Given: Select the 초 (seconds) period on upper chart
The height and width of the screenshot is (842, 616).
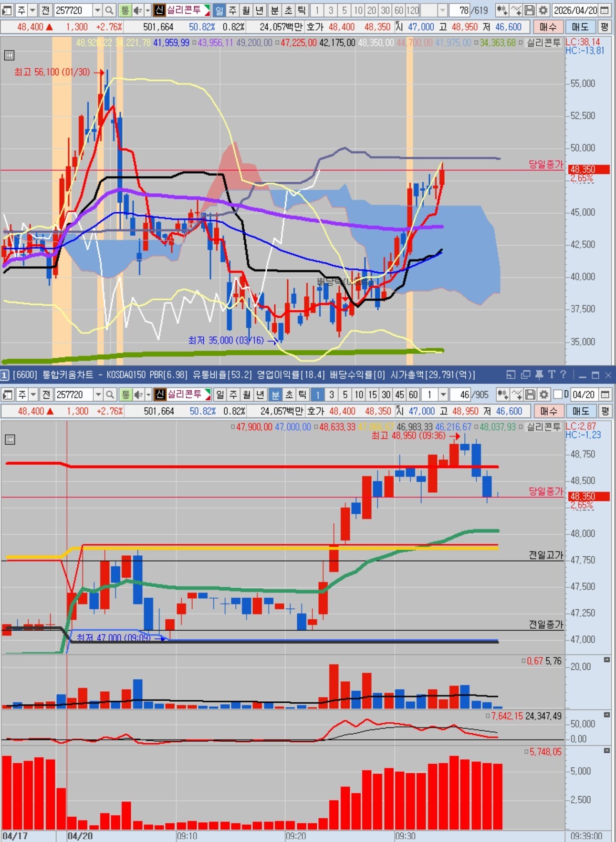Looking at the screenshot, I should [x=288, y=10].
